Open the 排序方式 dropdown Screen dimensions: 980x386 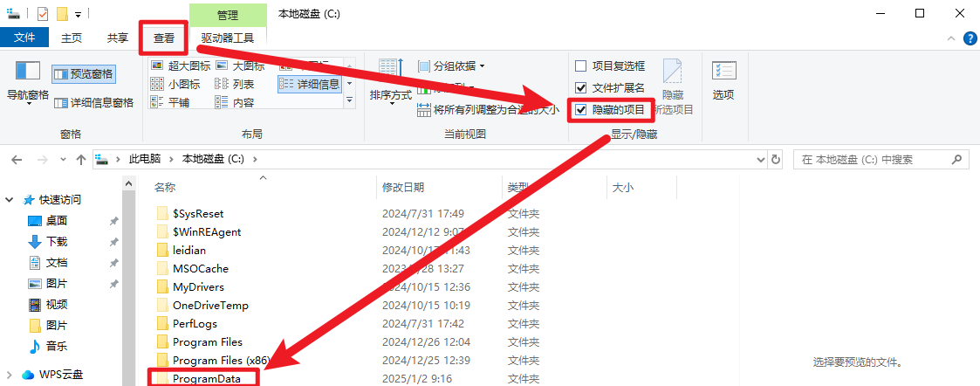(391, 83)
